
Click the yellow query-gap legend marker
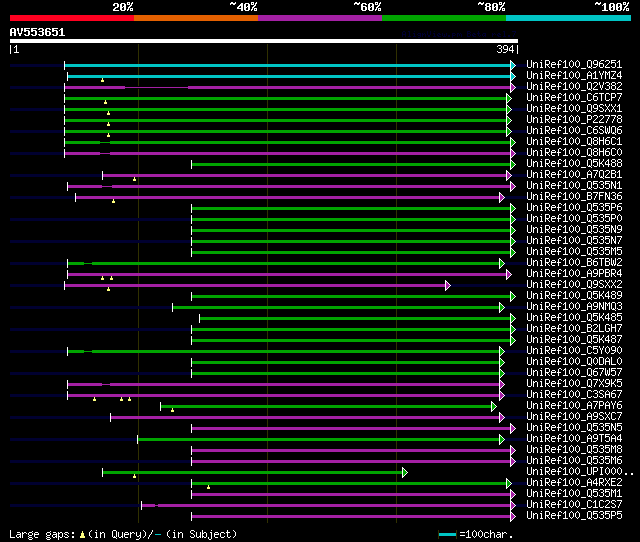(82, 534)
